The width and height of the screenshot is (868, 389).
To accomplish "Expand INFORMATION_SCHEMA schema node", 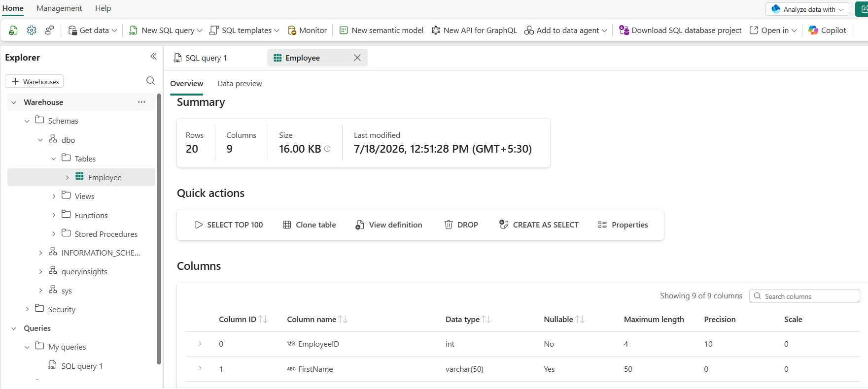I will coord(40,253).
